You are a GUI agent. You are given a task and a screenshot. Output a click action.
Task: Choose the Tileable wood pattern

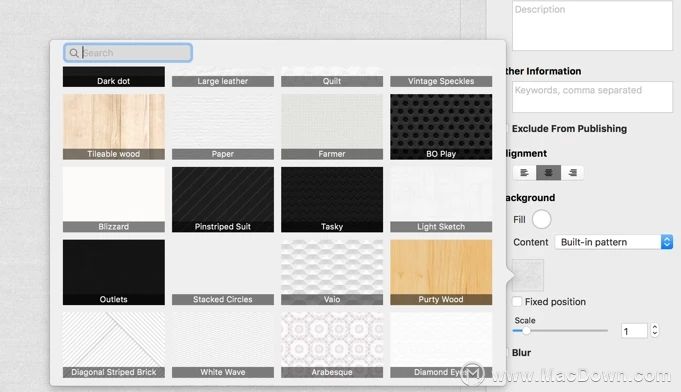click(x=114, y=127)
